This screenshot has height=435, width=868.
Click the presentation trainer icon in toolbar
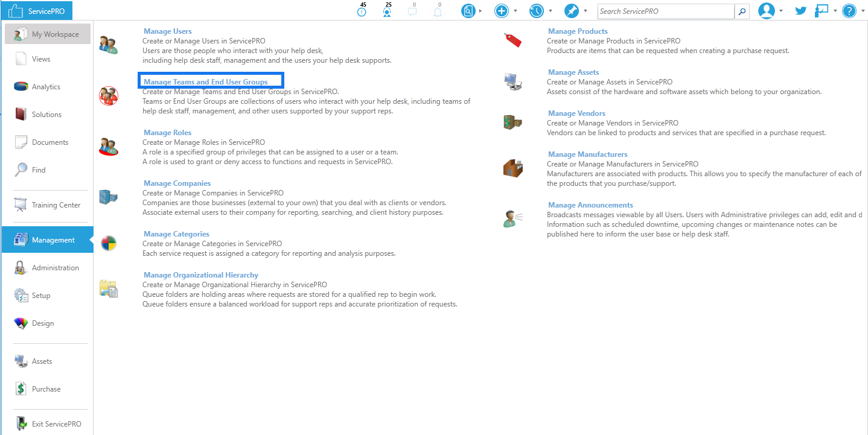[822, 11]
